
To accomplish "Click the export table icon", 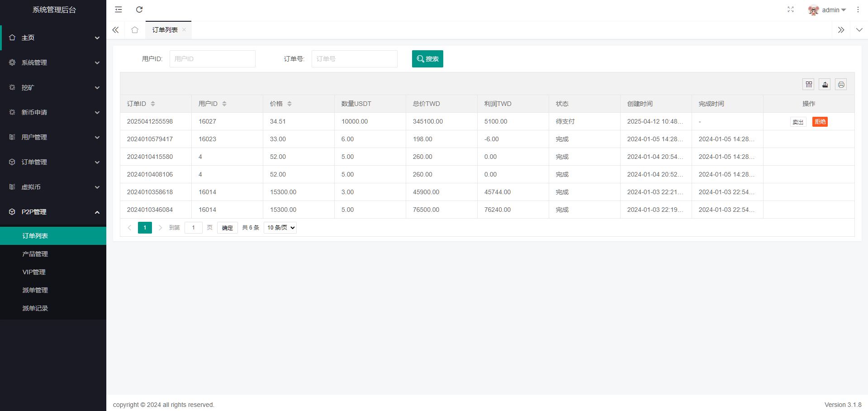I will click(x=825, y=85).
